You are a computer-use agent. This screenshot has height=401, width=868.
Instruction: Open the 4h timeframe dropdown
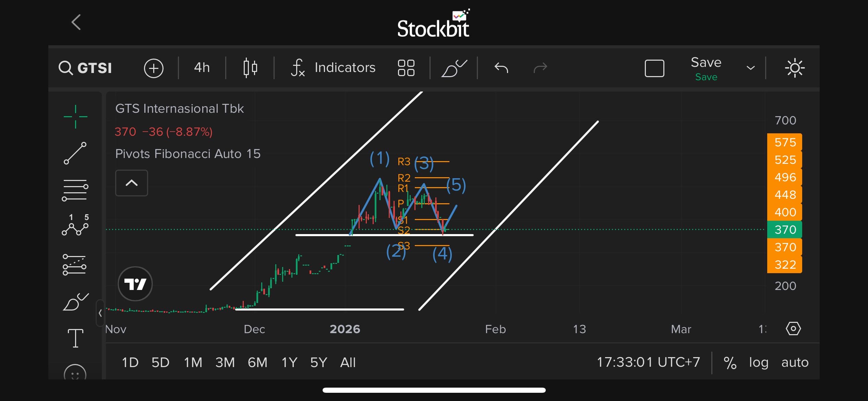click(202, 68)
